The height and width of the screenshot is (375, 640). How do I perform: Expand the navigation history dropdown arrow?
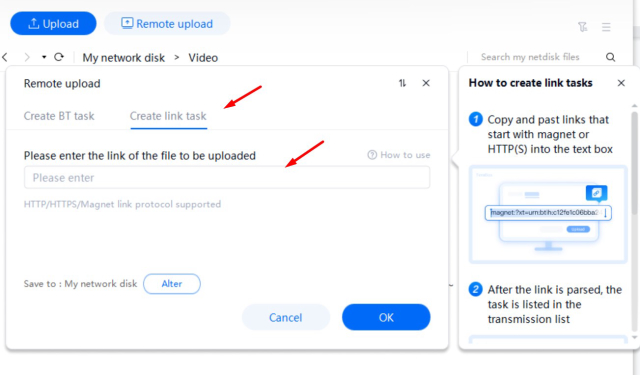tap(44, 57)
